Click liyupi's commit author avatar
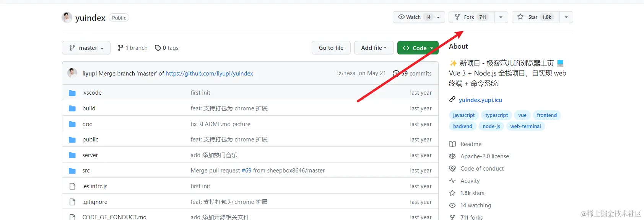 pos(72,73)
